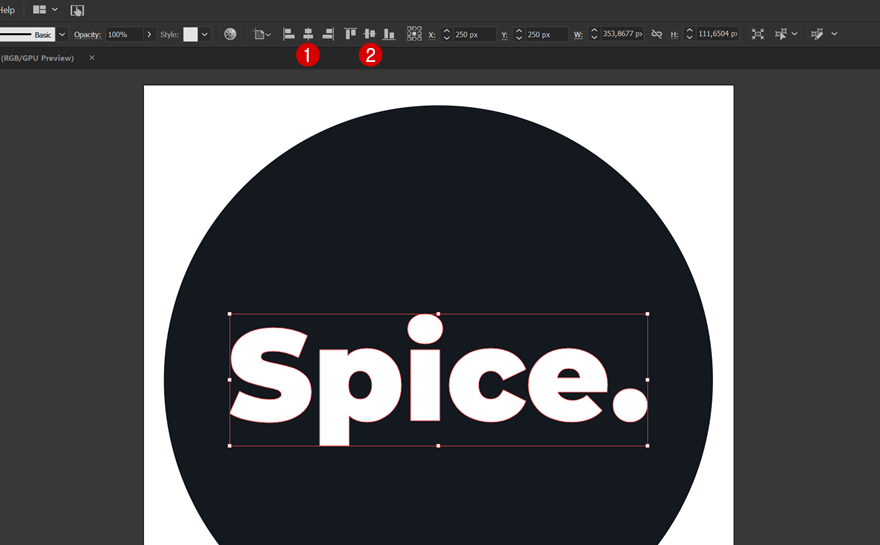The height and width of the screenshot is (545, 880).
Task: Click Horizontal Align Center icon
Action: click(x=308, y=34)
